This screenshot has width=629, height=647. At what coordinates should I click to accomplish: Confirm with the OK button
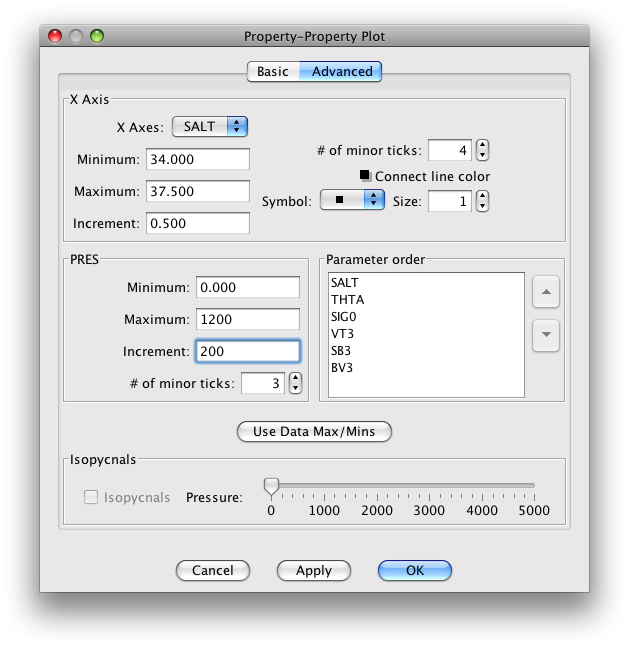(x=415, y=570)
